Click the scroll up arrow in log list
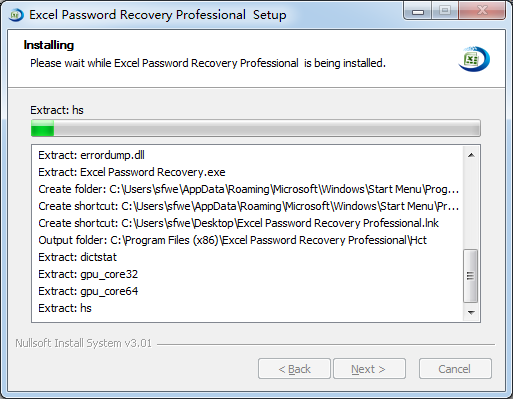 click(x=471, y=155)
